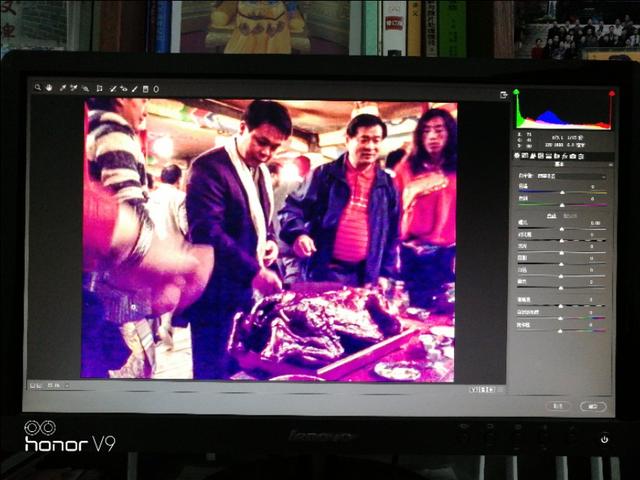640x480 pixels.
Task: Click the Blacks slider handle
Action: point(561,289)
